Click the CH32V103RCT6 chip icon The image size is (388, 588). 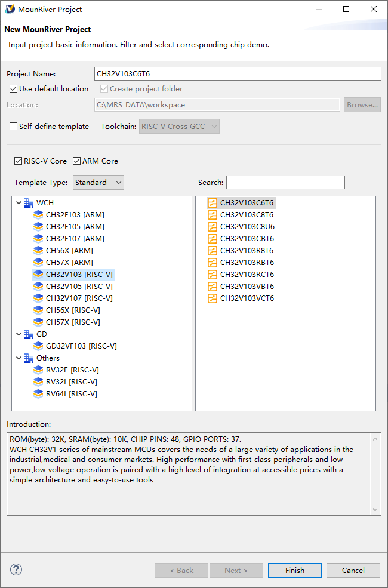[213, 275]
